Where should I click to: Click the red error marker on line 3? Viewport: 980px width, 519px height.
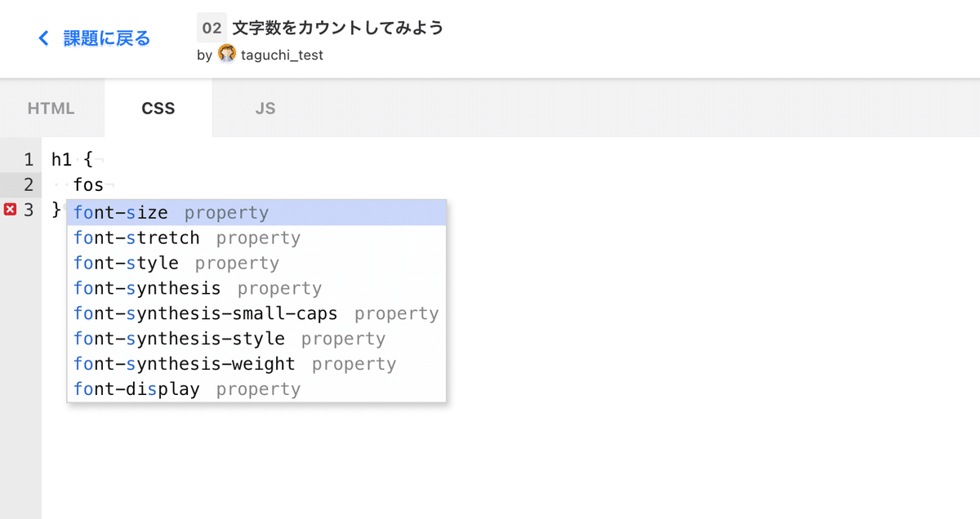[x=11, y=211]
